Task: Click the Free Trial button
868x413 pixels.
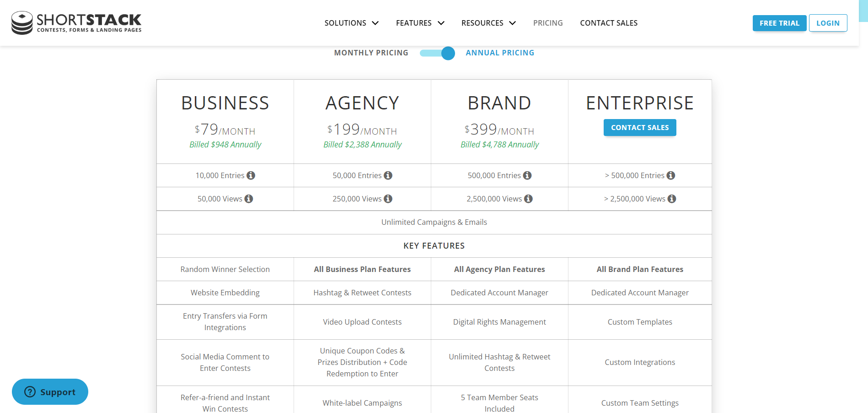Action: [779, 23]
